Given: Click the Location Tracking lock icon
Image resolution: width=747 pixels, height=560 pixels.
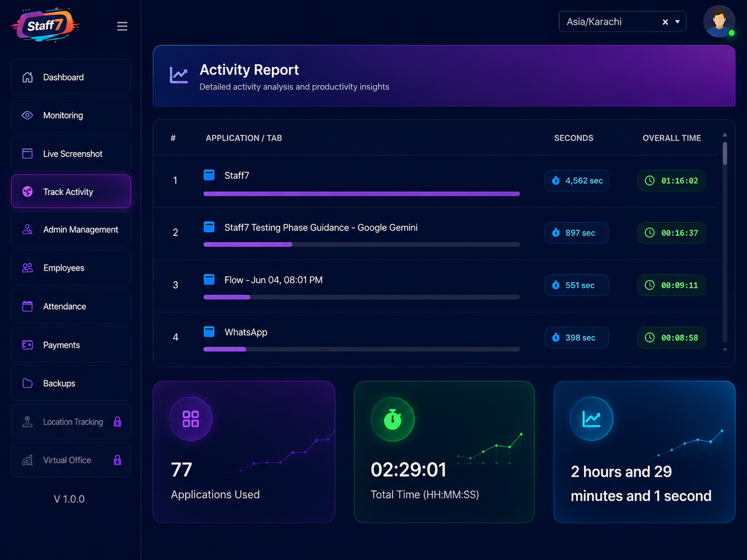Looking at the screenshot, I should click(118, 422).
